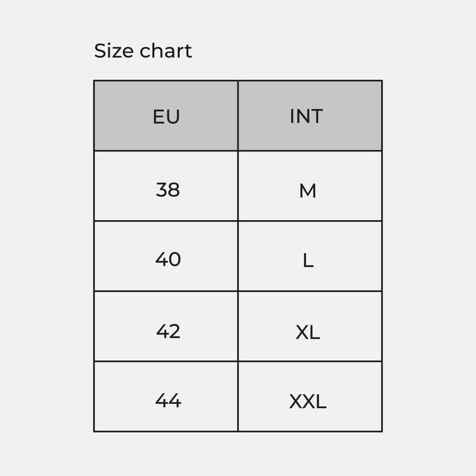Select the XXL international size cell

(310, 397)
